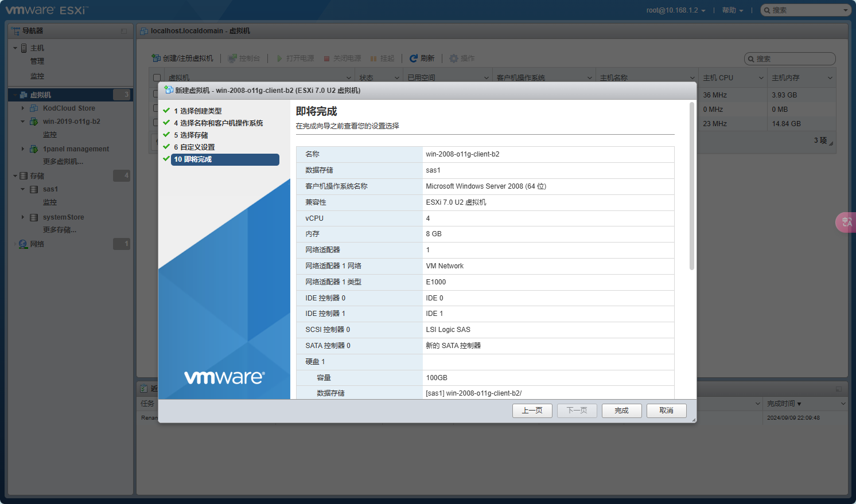Viewport: 856px width, 504px height.
Task: Open the 客户机操作系统 column dropdown
Action: [x=590, y=78]
